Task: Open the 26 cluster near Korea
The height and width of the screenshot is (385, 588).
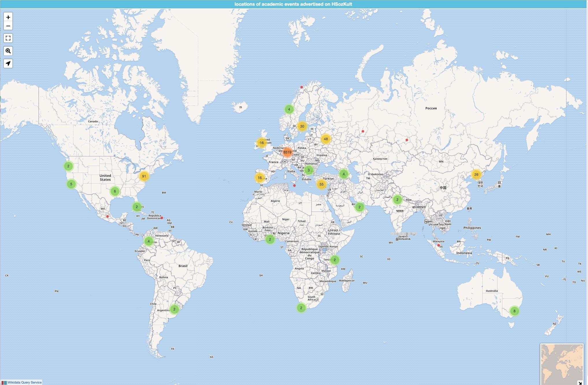Action: coord(476,174)
